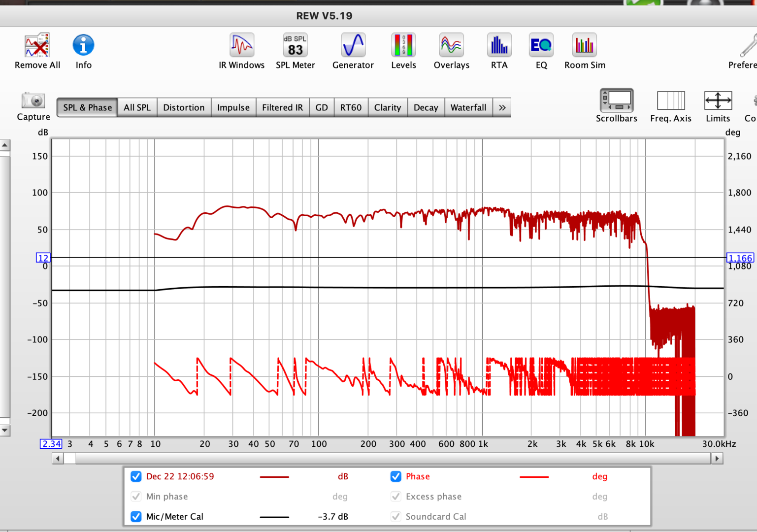
Task: Switch to the Waterfall tab
Action: click(x=468, y=107)
